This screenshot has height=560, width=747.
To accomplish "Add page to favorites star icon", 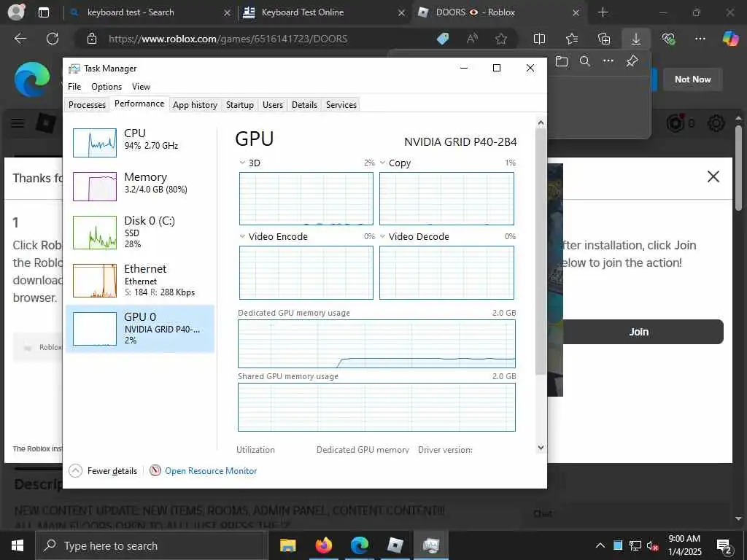I will (x=501, y=39).
